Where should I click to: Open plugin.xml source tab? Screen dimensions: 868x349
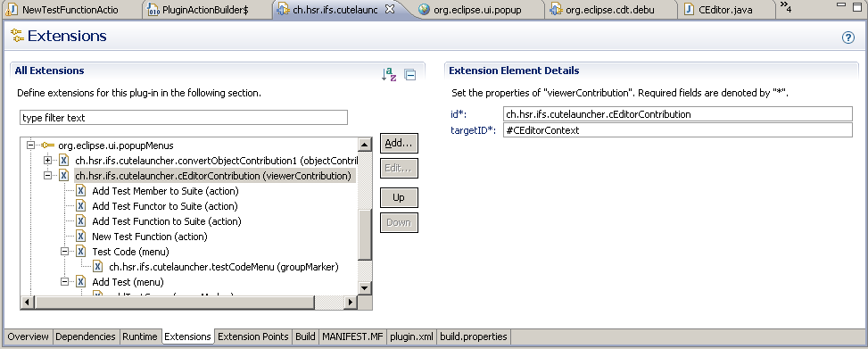(x=411, y=337)
